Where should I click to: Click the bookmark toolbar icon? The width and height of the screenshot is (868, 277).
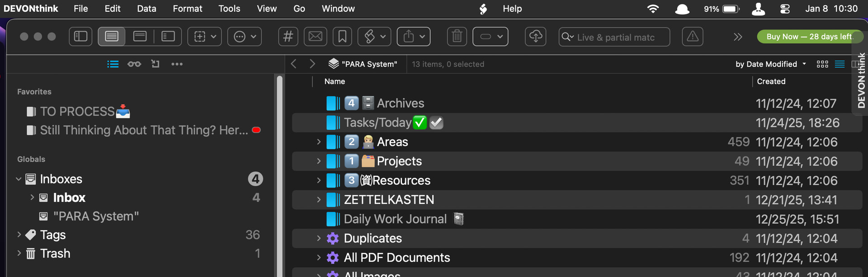click(x=342, y=37)
